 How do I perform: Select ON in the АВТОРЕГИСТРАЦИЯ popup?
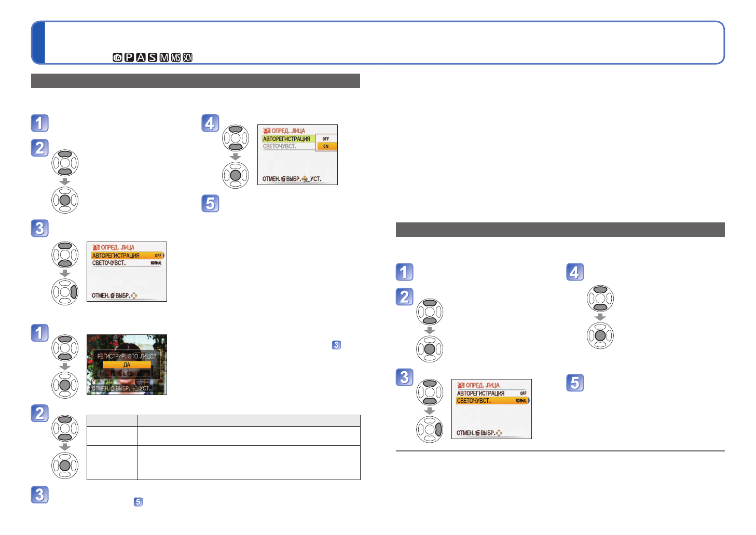click(326, 147)
